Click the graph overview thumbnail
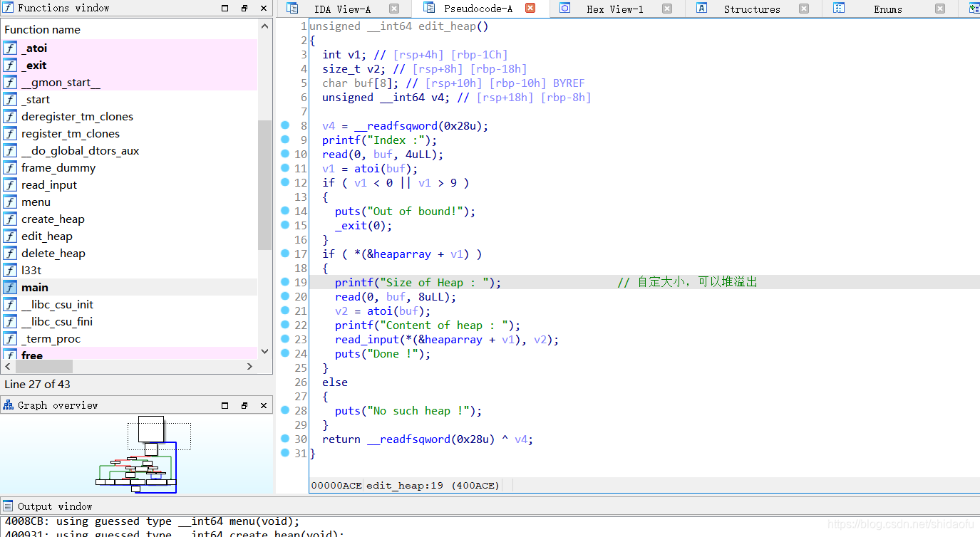The width and height of the screenshot is (980, 537). (136, 454)
